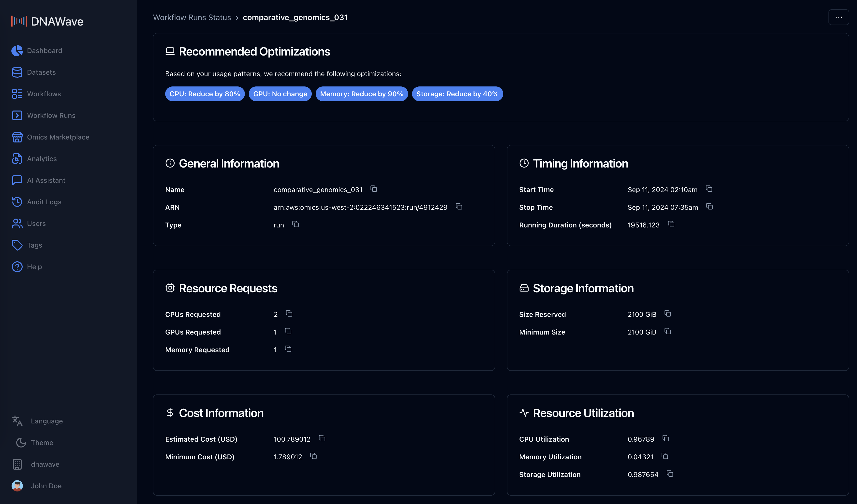Change the interface Language

pyautogui.click(x=47, y=421)
